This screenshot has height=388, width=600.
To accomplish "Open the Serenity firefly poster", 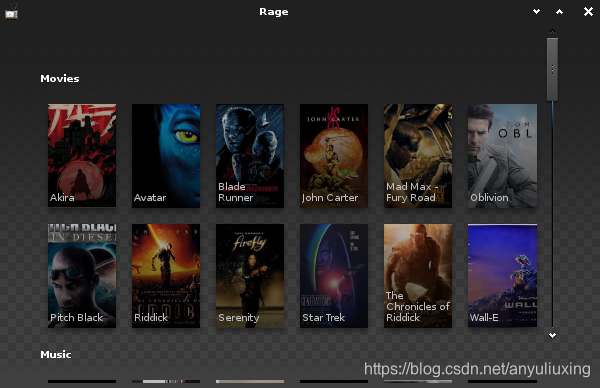I will coord(250,276).
